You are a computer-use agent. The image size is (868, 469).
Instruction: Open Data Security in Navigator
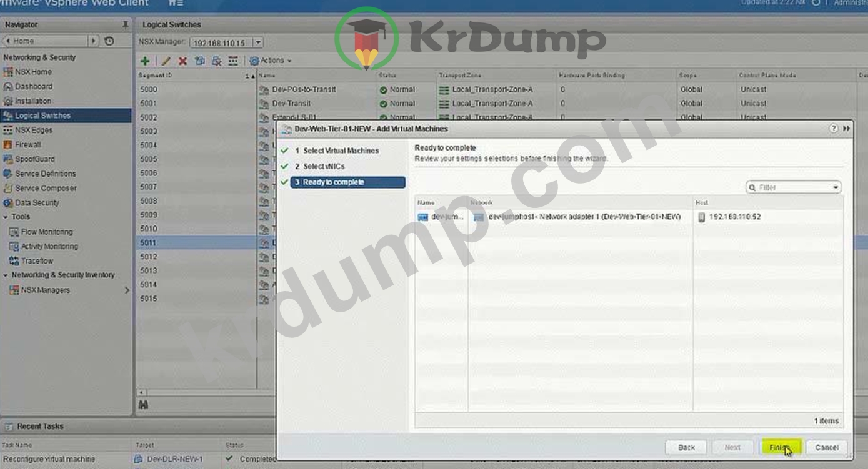(x=37, y=202)
